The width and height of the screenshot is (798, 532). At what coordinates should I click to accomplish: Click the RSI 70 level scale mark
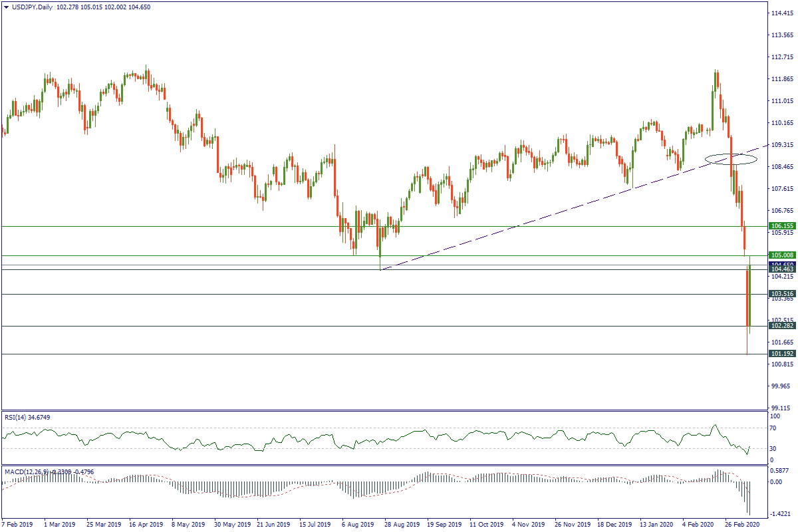click(x=773, y=428)
